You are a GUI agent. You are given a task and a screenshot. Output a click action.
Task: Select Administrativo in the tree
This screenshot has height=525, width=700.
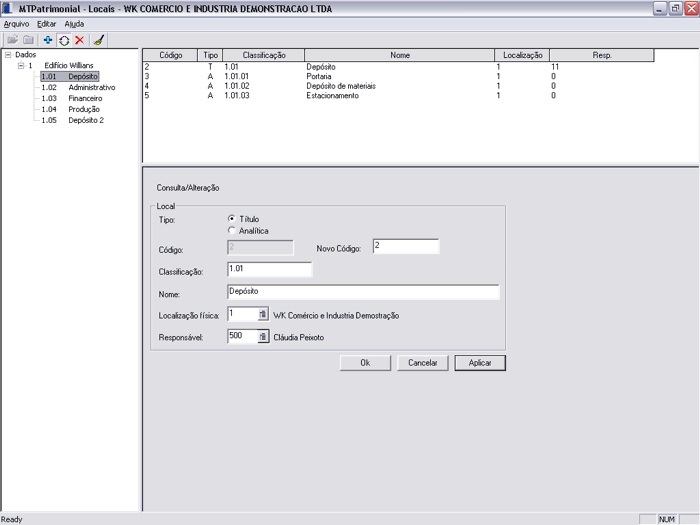pos(91,87)
